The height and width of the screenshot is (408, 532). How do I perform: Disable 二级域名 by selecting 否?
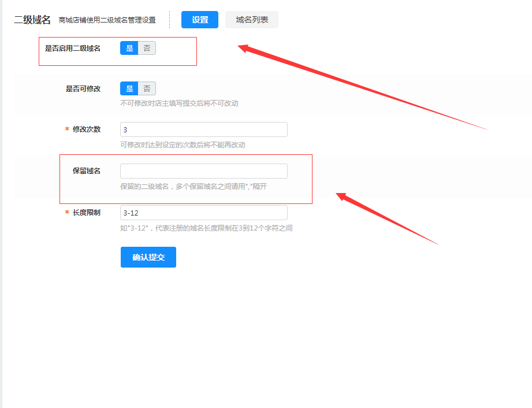pos(147,49)
